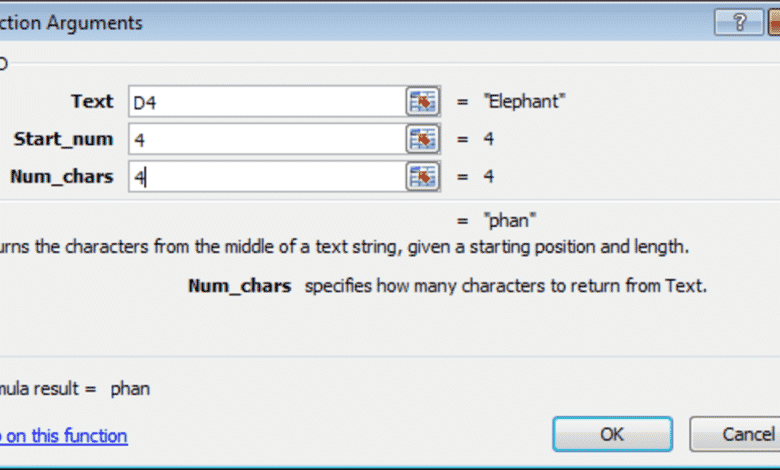Open the help on this function link
This screenshot has height=470, width=780.
click(63, 435)
